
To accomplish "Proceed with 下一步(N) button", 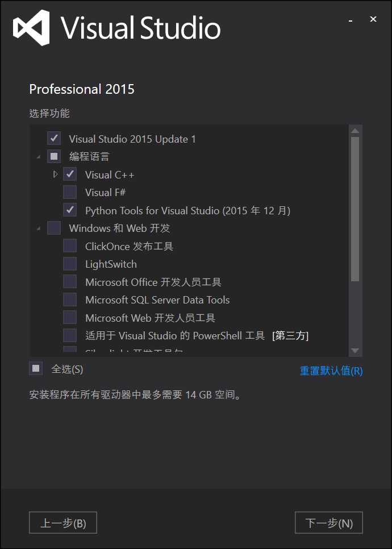I will click(328, 523).
